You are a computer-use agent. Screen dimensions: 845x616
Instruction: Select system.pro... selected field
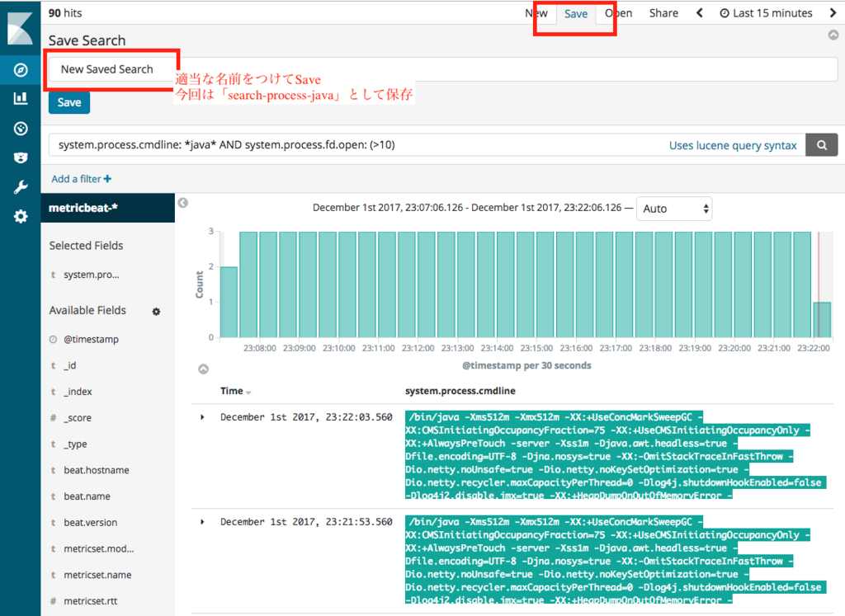[x=92, y=275]
